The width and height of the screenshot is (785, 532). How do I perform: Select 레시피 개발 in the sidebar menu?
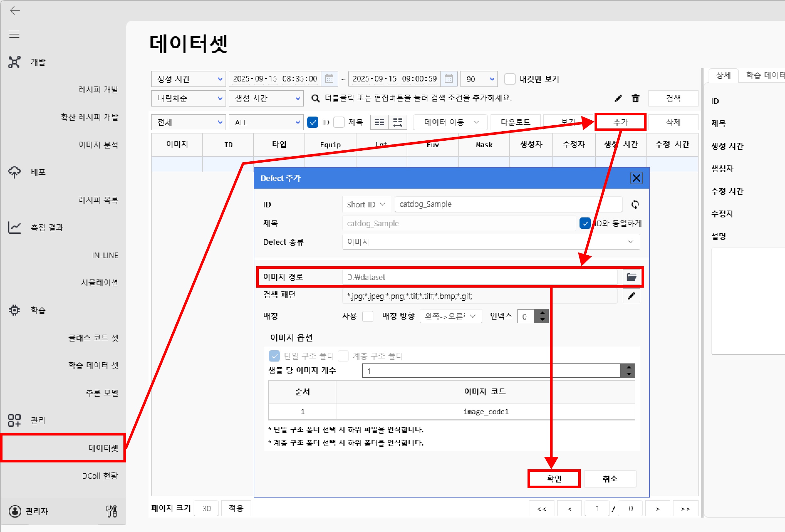click(x=99, y=89)
